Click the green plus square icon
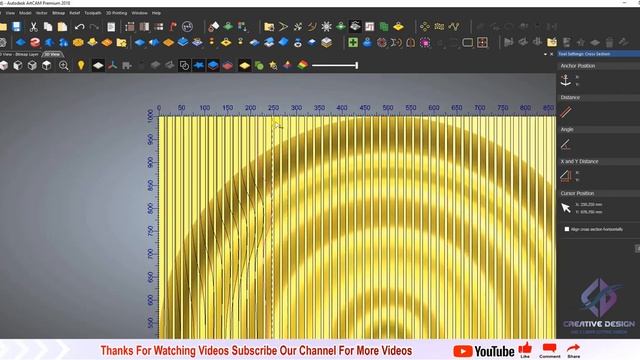This screenshot has height=360, width=640. point(353,42)
